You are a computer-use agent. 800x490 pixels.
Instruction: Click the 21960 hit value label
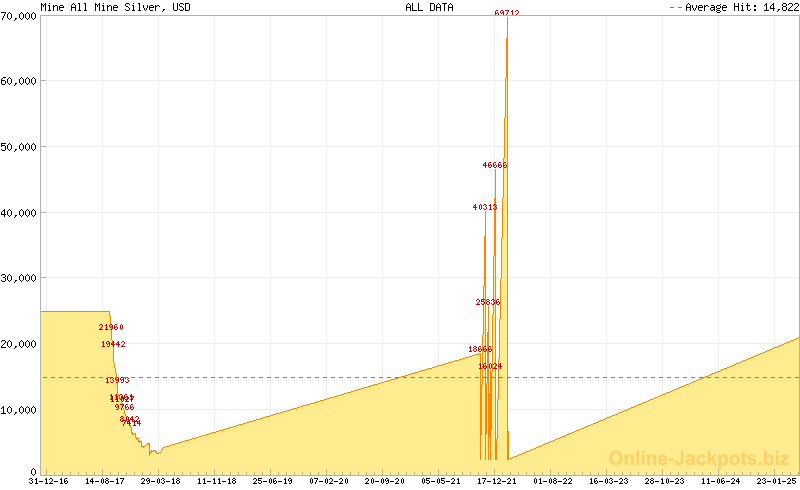click(111, 327)
